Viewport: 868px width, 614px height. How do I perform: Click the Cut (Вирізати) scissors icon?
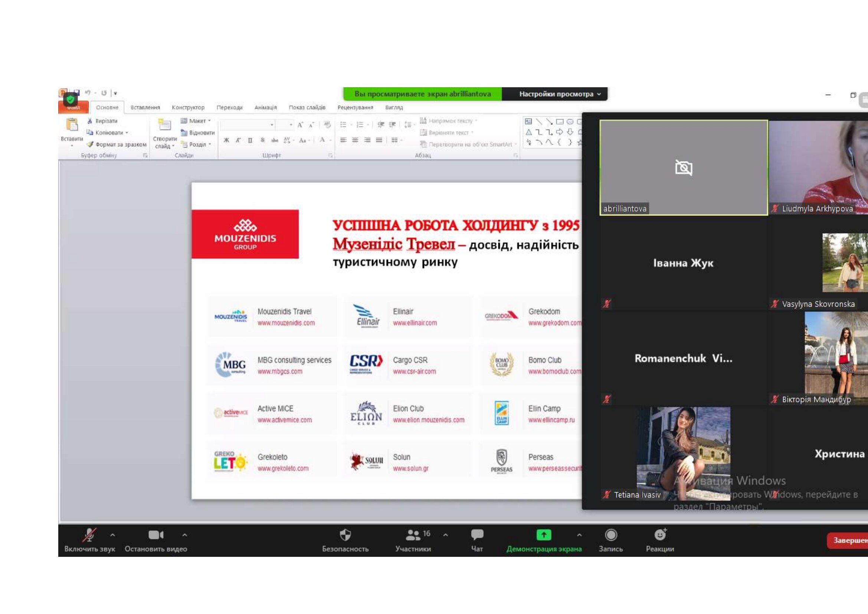coord(89,121)
